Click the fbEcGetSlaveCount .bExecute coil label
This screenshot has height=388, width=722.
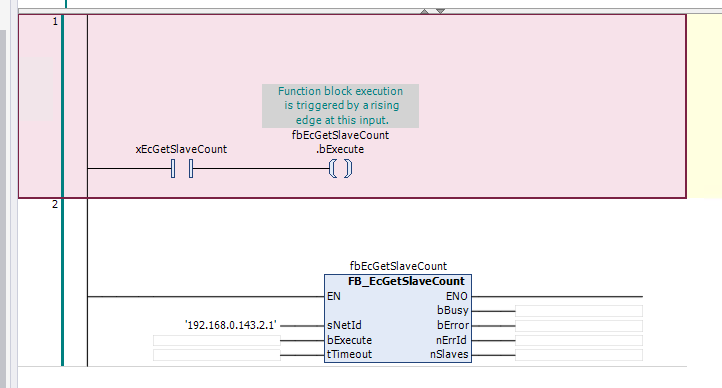[340, 142]
